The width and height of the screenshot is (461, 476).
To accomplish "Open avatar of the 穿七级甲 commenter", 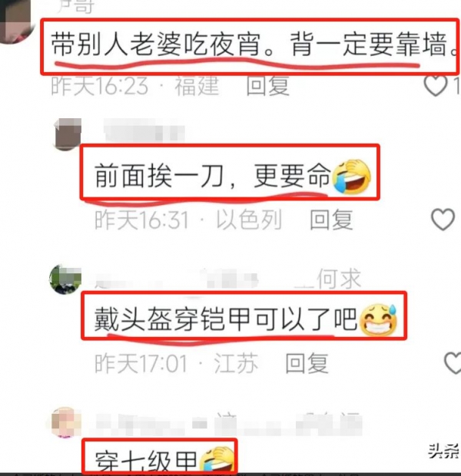I will (x=64, y=423).
